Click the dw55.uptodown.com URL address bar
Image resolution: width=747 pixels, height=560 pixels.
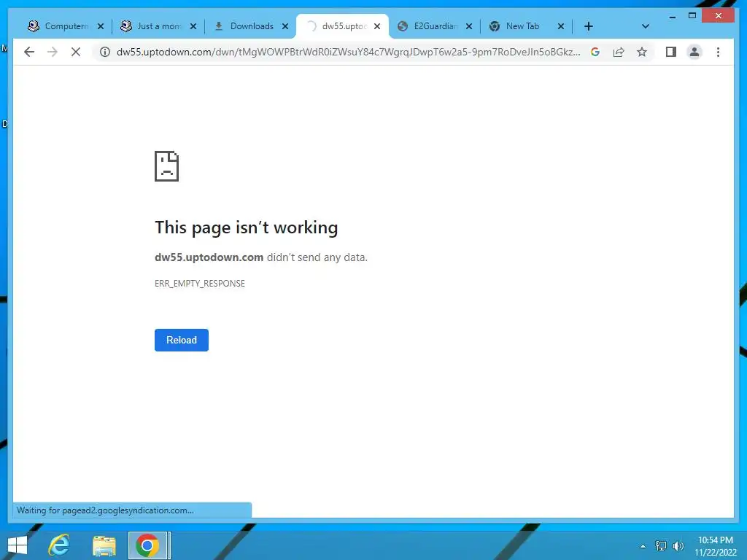click(348, 52)
